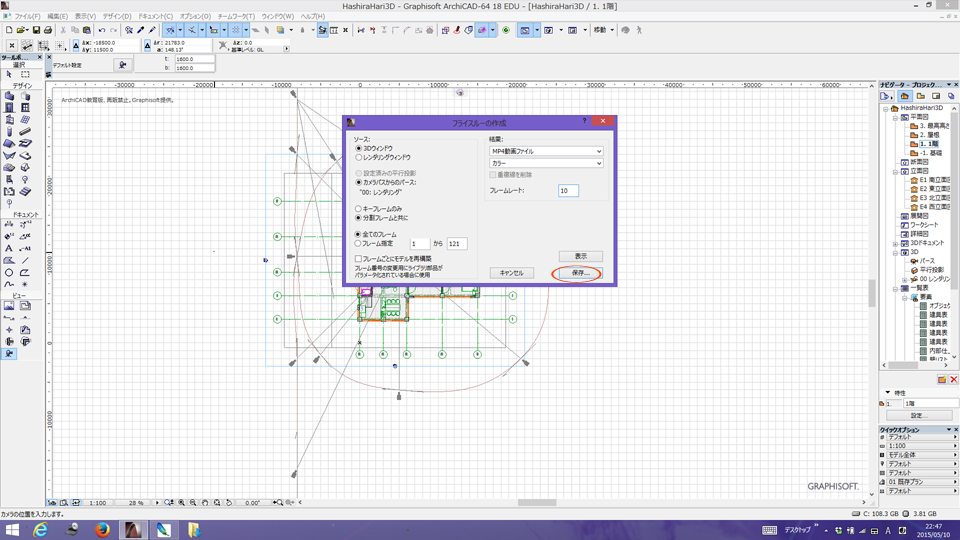Screen dimensions: 960x540
Task: Open the 編集(E) menu
Action: (x=58, y=17)
